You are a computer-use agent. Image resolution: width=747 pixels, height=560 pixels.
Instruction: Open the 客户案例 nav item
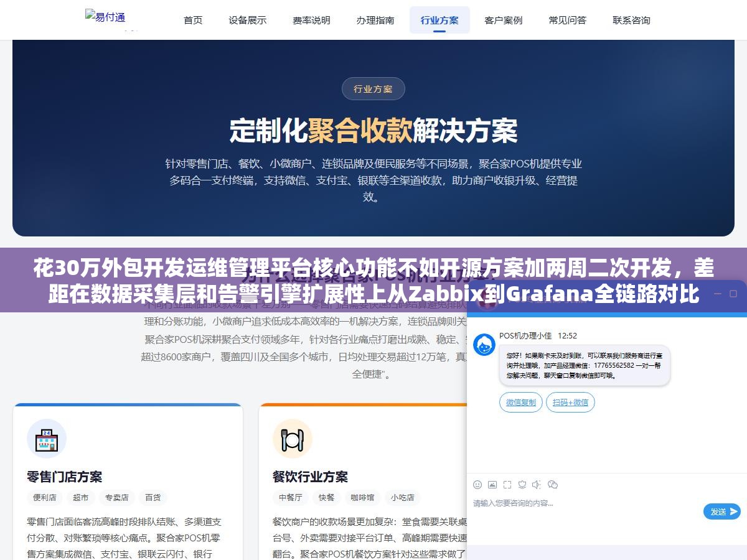pos(504,20)
